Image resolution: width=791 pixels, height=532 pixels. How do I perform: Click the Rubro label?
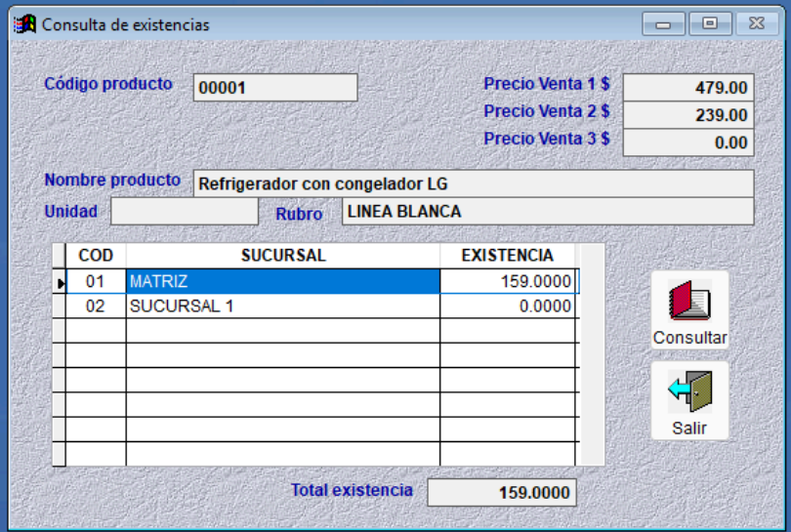[299, 215]
